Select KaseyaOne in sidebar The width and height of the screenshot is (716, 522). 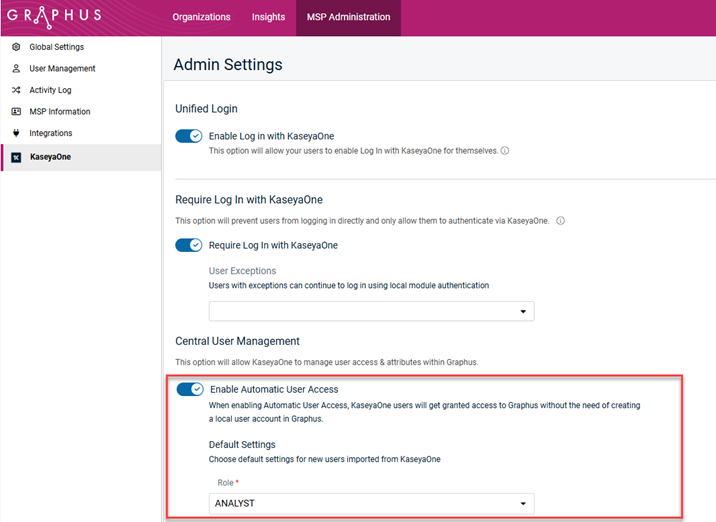click(80, 158)
